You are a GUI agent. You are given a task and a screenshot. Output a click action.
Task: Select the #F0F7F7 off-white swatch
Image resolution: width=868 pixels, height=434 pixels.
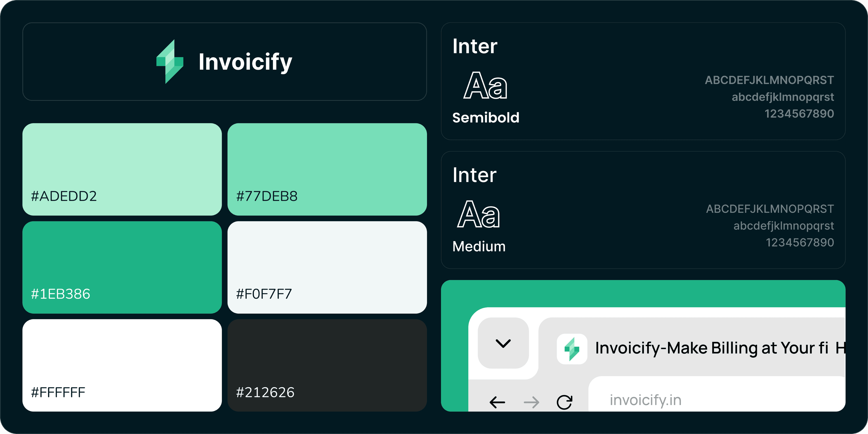click(x=327, y=267)
